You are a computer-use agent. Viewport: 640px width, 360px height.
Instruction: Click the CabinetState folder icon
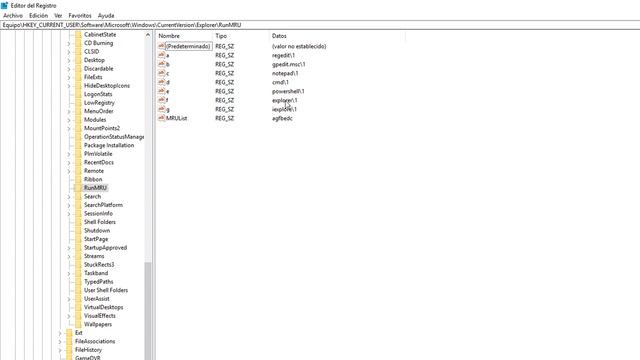pos(78,35)
